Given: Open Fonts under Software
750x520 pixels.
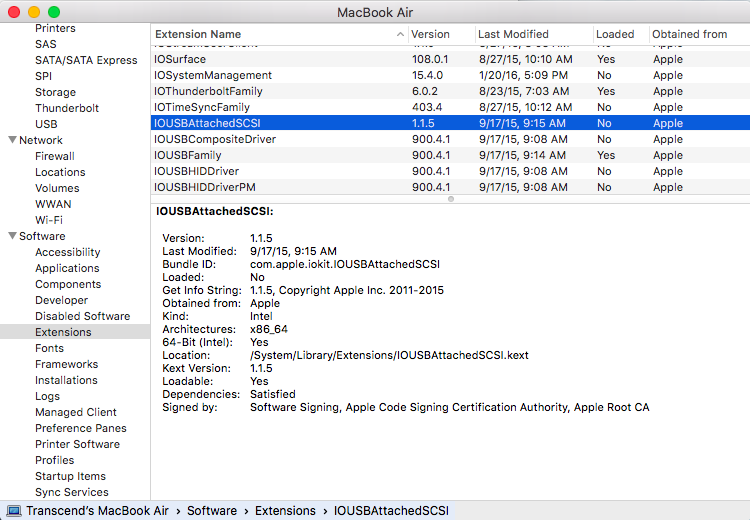Looking at the screenshot, I should click(x=49, y=348).
